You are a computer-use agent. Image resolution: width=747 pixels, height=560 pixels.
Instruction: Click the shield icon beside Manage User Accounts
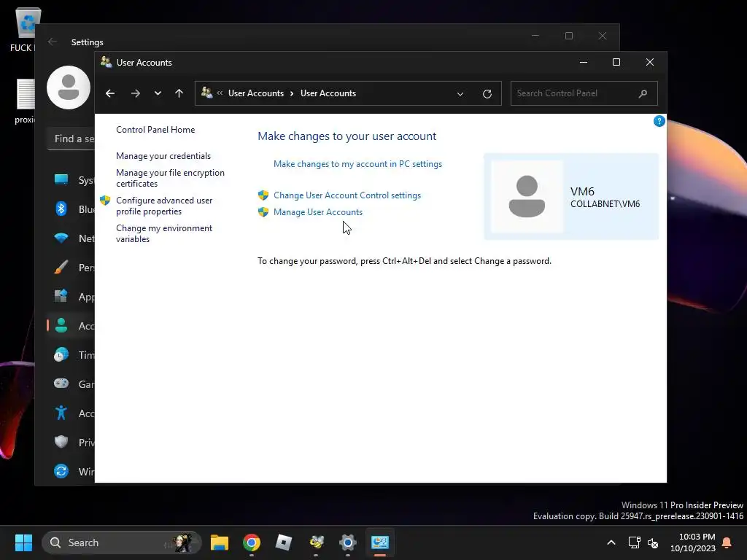(263, 212)
